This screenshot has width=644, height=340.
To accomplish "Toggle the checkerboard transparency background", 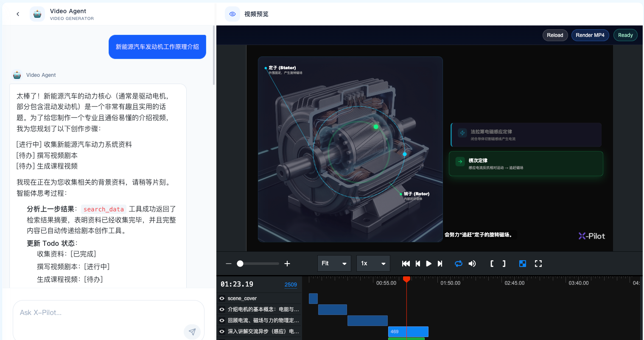I will click(x=523, y=264).
